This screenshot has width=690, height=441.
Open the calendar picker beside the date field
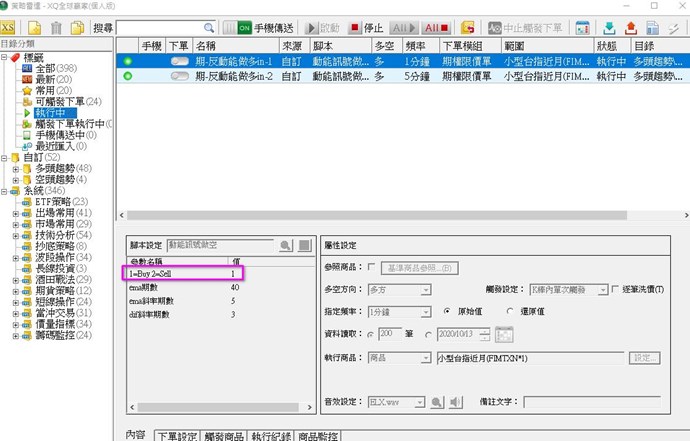pos(506,335)
